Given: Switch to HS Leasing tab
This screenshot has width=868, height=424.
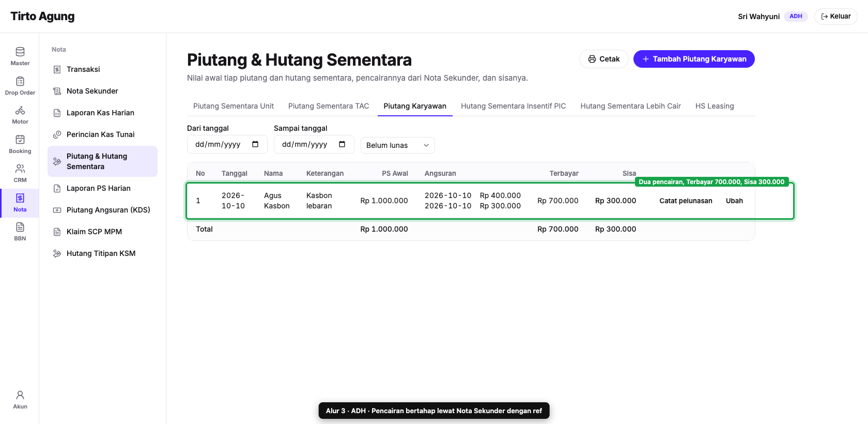Looking at the screenshot, I should click(715, 106).
